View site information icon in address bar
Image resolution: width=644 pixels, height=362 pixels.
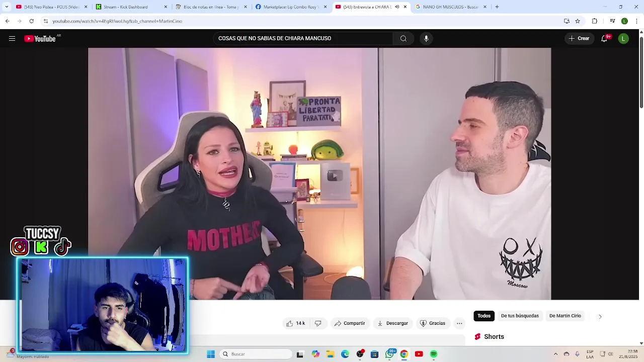(x=46, y=21)
